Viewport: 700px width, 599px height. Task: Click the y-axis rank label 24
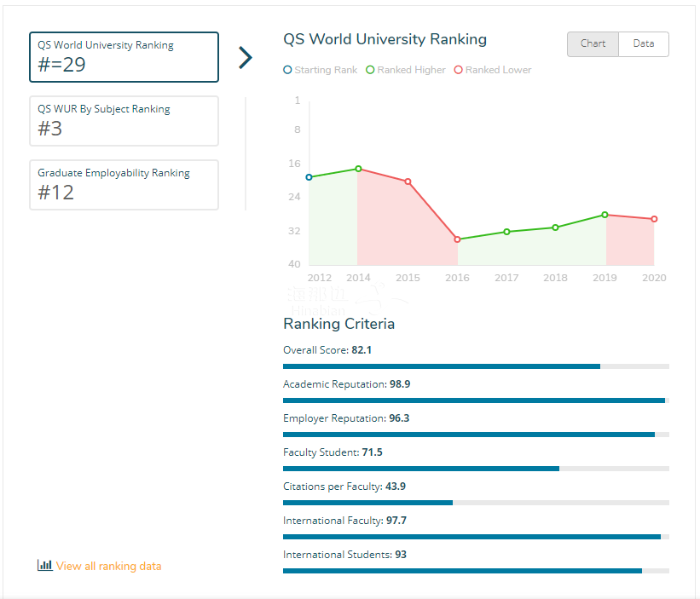(x=295, y=197)
